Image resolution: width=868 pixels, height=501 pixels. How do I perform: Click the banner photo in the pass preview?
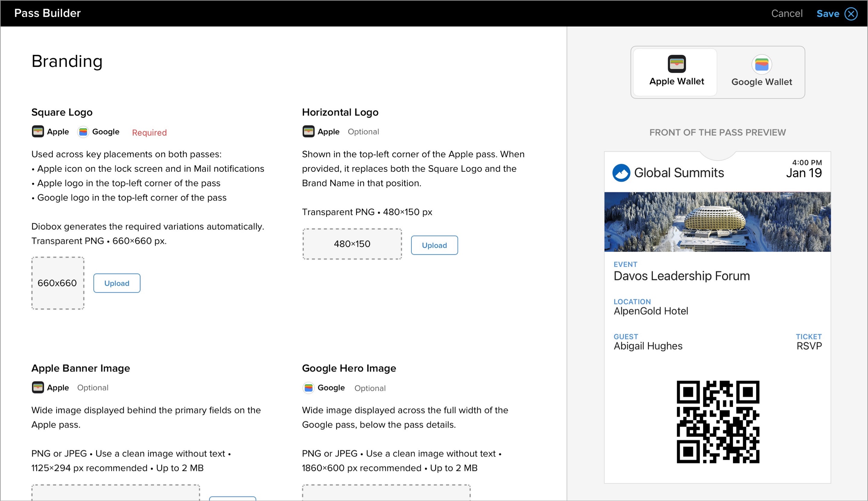(717, 222)
